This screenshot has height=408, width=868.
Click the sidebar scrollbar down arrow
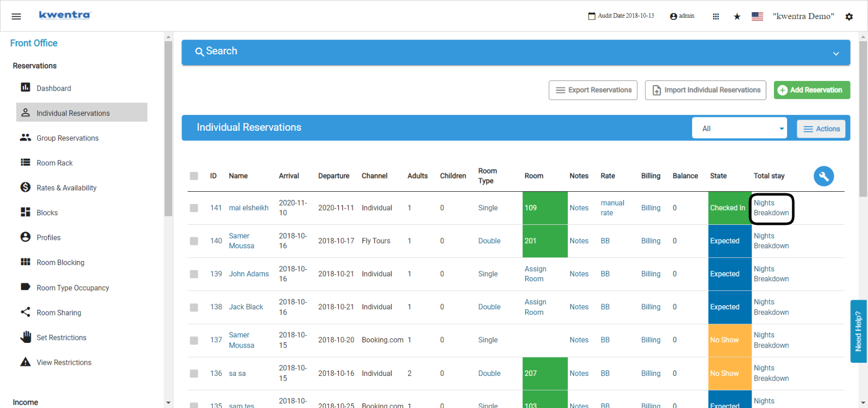[168, 402]
